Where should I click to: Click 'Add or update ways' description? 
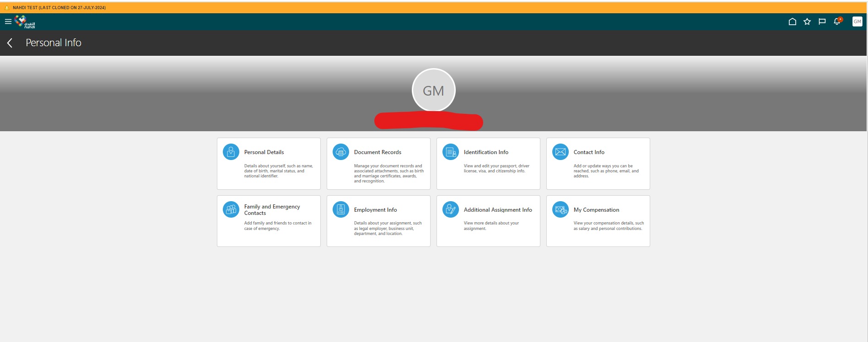tap(606, 171)
